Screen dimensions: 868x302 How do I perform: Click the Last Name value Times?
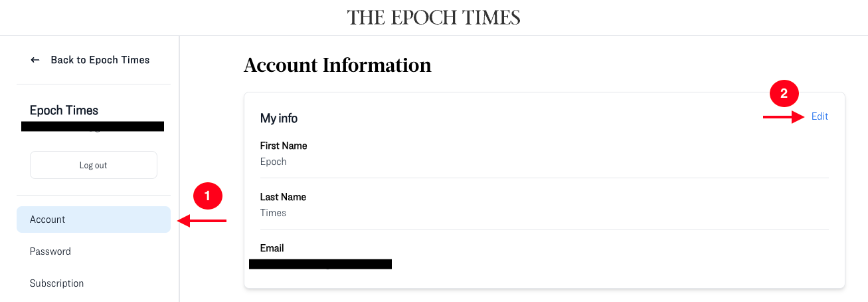click(x=274, y=213)
